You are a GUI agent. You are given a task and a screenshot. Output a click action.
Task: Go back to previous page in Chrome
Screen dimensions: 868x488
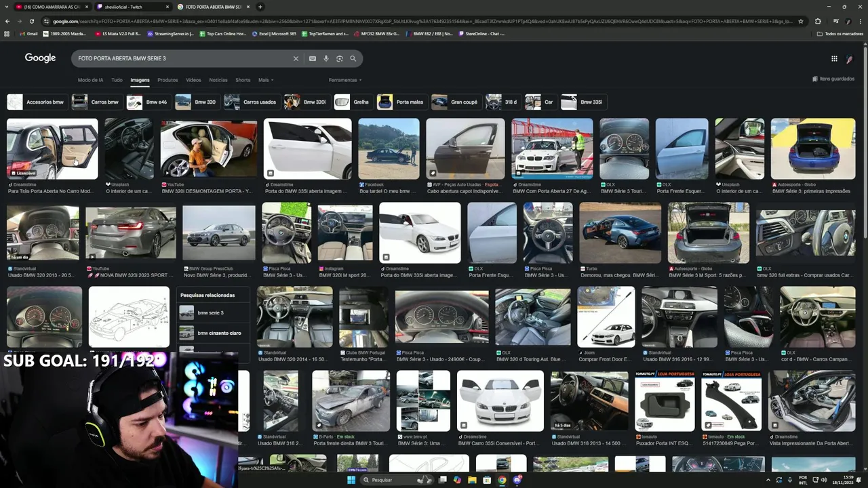coord(7,21)
